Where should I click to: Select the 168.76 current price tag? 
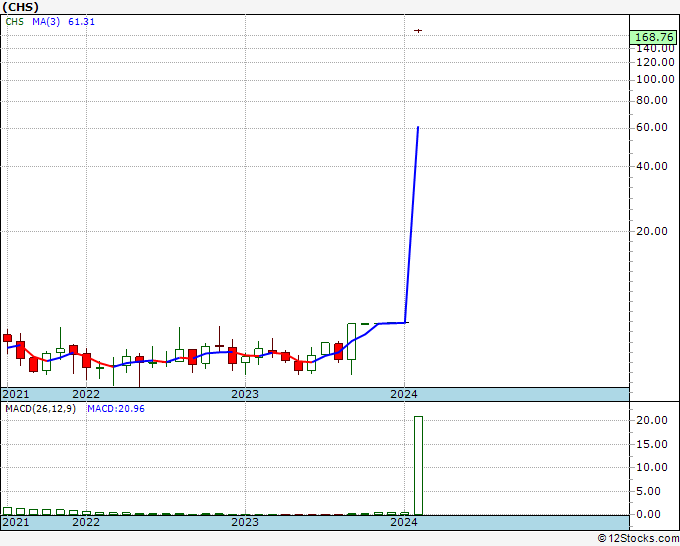654,37
